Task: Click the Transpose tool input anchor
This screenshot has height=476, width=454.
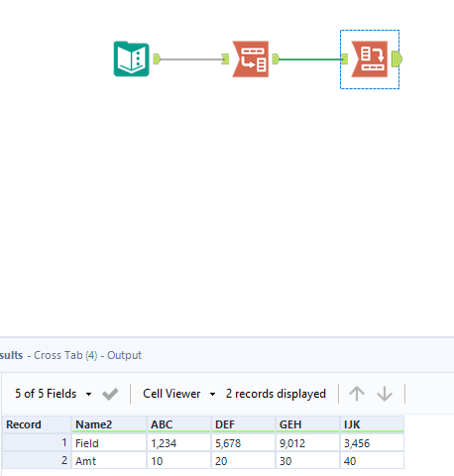Action: (225, 59)
